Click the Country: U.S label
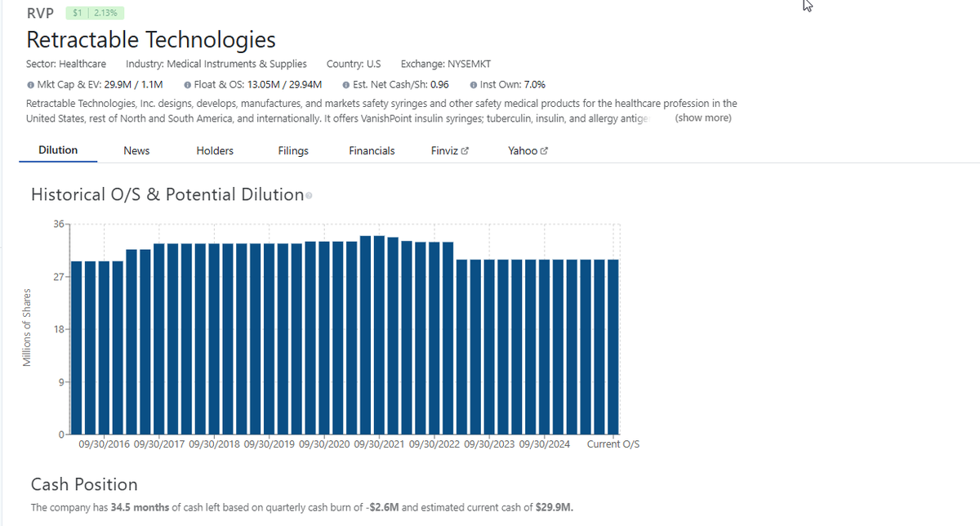 [x=354, y=64]
